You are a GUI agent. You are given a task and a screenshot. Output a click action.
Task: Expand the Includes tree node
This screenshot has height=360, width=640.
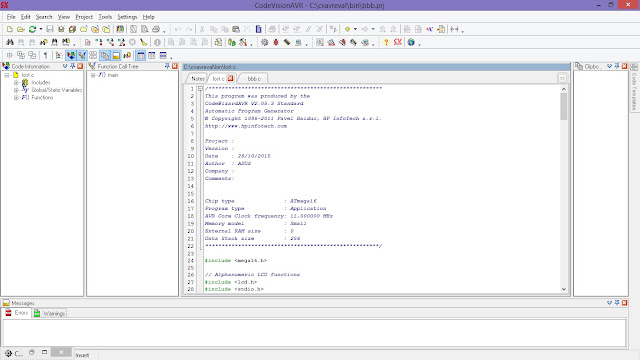tap(16, 82)
